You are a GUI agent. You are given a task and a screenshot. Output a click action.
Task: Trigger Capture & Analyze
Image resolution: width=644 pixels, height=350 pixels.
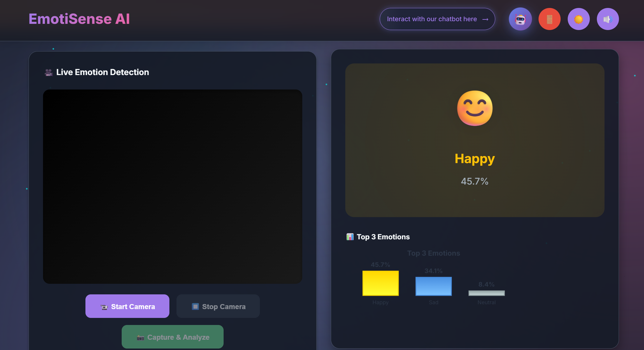click(172, 337)
